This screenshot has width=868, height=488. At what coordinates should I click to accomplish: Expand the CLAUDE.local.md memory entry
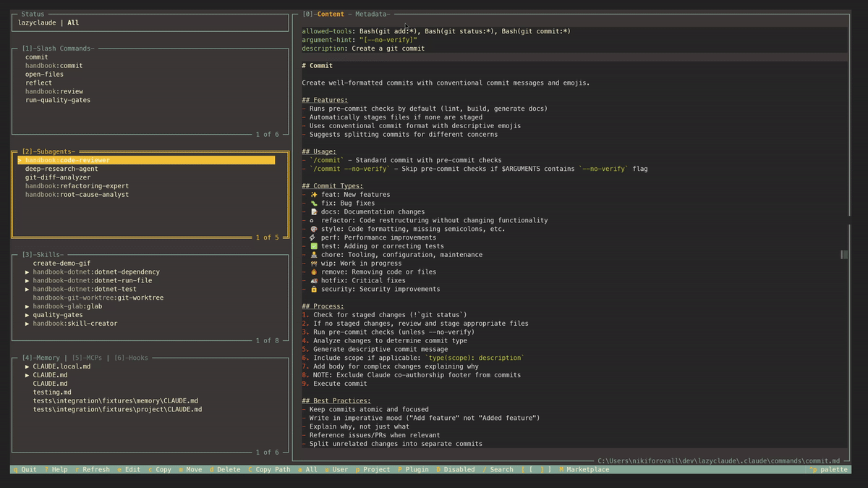pyautogui.click(x=27, y=366)
